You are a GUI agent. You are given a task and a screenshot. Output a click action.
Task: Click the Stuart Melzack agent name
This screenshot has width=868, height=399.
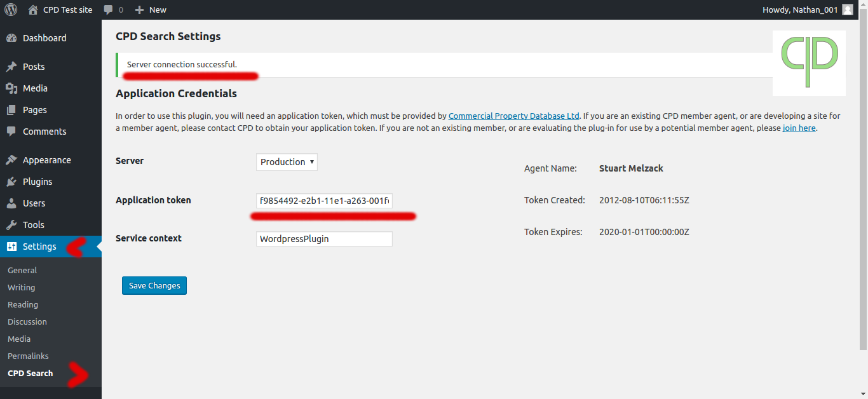pyautogui.click(x=631, y=168)
